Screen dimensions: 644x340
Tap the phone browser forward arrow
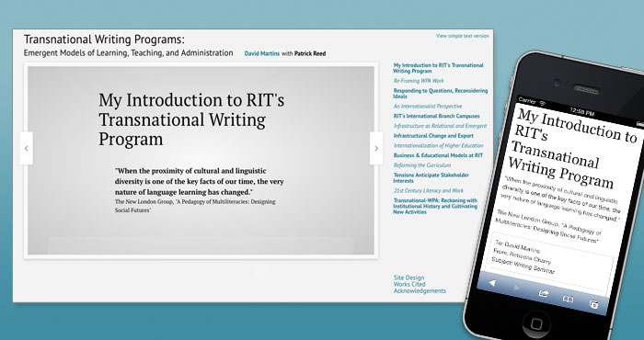pos(517,288)
